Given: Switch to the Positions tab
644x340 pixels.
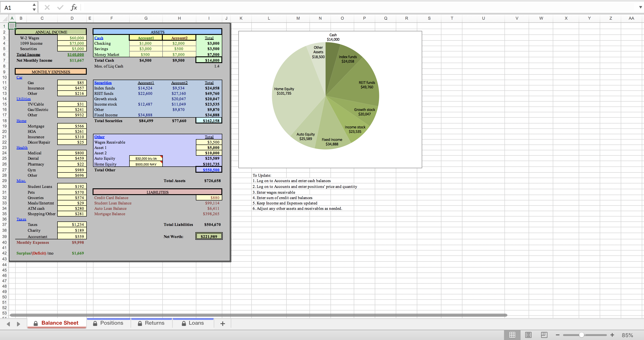Looking at the screenshot, I should pyautogui.click(x=108, y=323).
